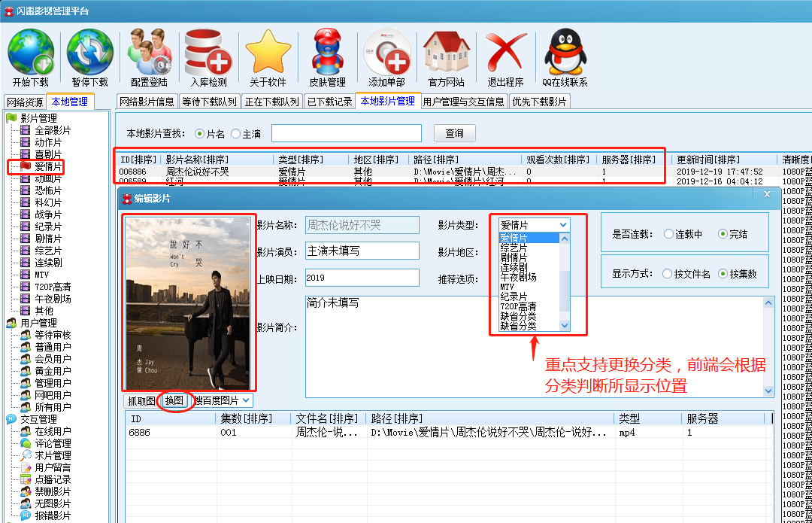The width and height of the screenshot is (812, 523).
Task: Open 配置登陆 from the toolbar
Action: tap(149, 52)
